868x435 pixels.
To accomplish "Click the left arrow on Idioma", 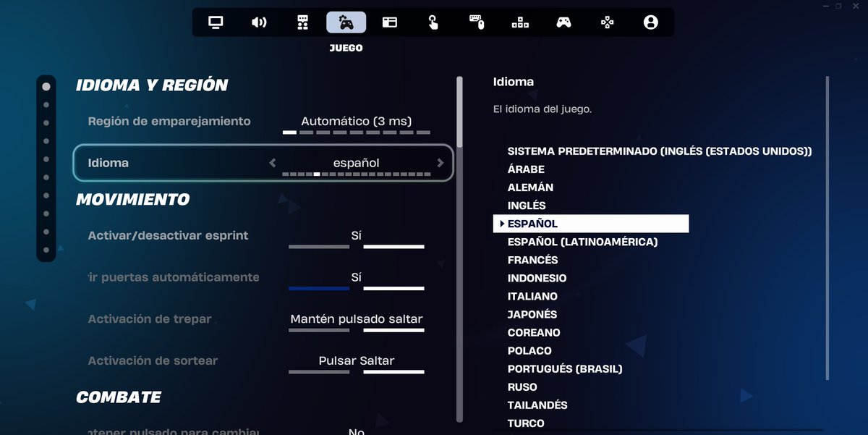I will click(x=272, y=163).
